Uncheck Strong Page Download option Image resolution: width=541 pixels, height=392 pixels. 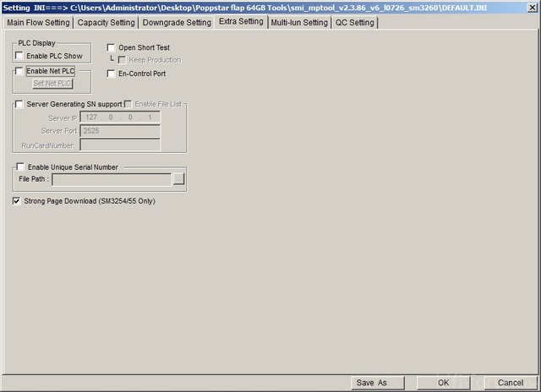click(x=18, y=201)
